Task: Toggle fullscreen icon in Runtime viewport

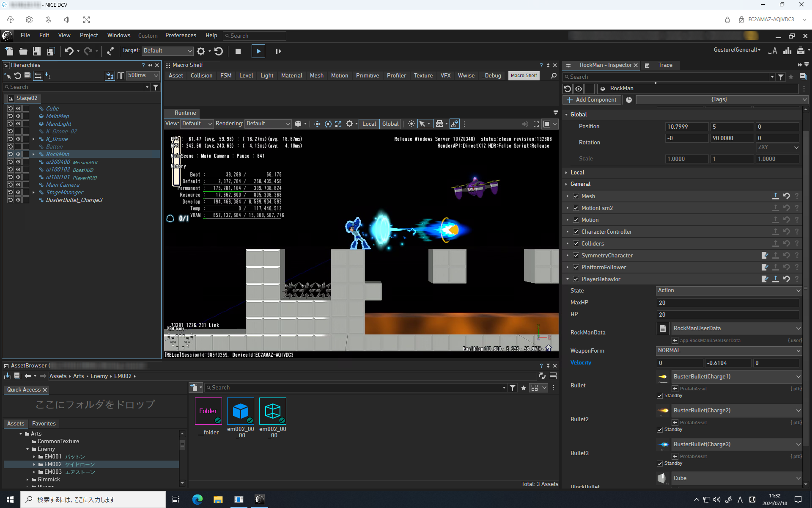Action: click(536, 124)
